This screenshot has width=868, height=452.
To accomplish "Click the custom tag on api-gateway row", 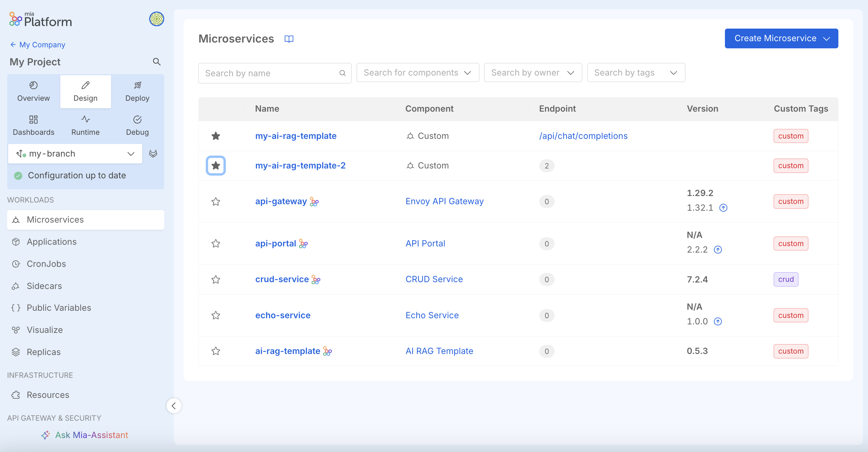I will point(791,201).
